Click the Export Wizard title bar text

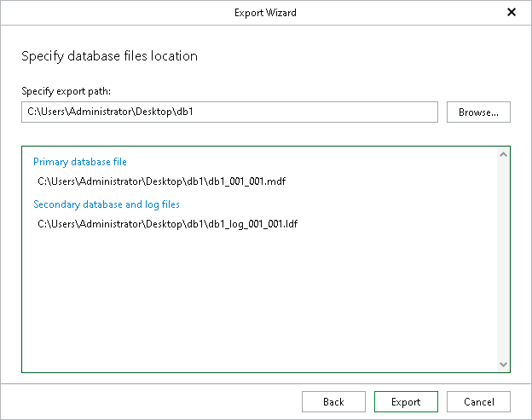click(265, 13)
